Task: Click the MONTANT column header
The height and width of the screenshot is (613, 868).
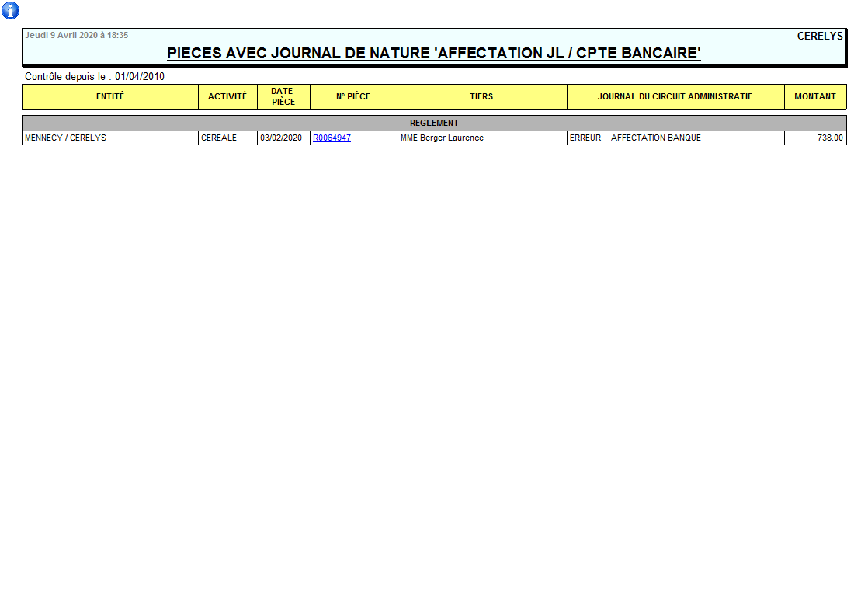Action: pos(814,96)
